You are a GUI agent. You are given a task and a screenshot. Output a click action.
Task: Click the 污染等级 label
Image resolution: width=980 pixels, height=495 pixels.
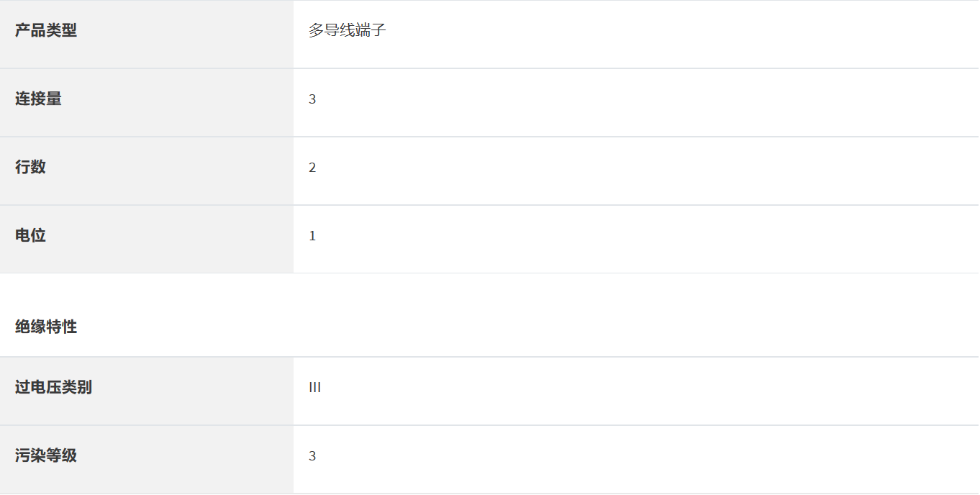[x=46, y=455]
